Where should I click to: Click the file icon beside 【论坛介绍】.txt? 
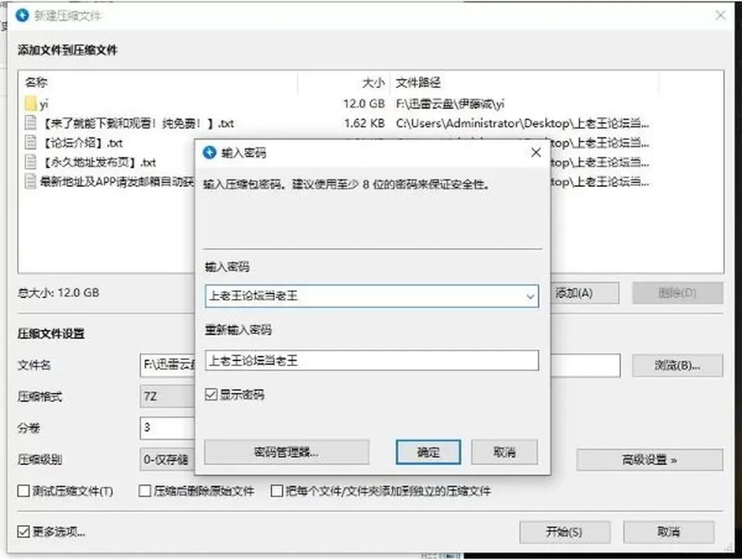click(x=31, y=142)
